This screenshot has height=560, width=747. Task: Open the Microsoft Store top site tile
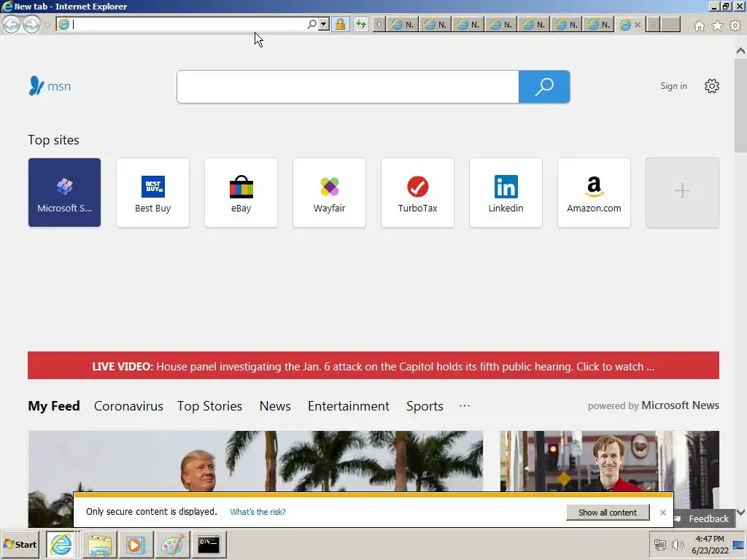coord(64,192)
